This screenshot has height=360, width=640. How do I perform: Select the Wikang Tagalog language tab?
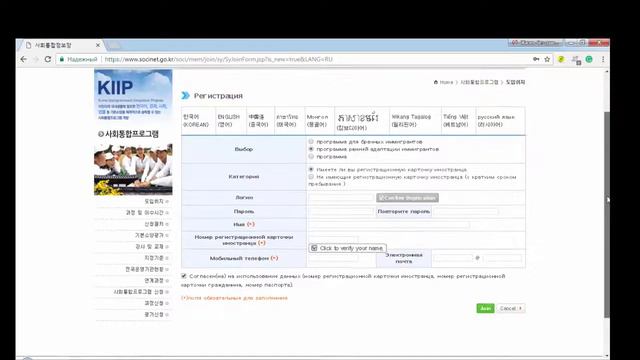[x=415, y=120]
